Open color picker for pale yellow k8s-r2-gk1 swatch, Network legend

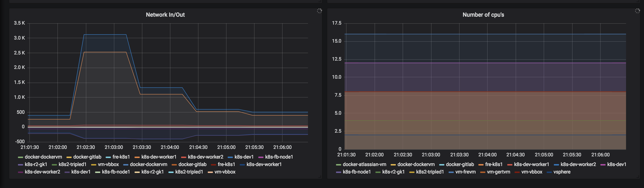click(137, 172)
